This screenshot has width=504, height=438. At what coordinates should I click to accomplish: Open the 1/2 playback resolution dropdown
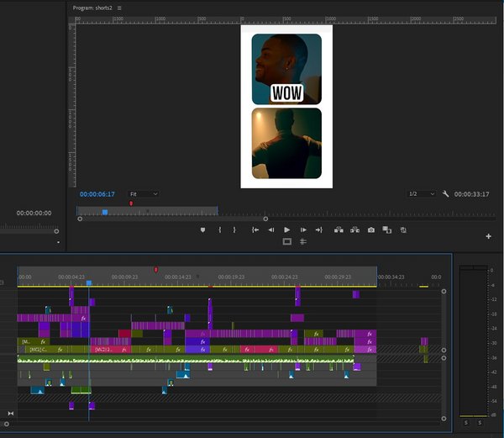click(422, 194)
